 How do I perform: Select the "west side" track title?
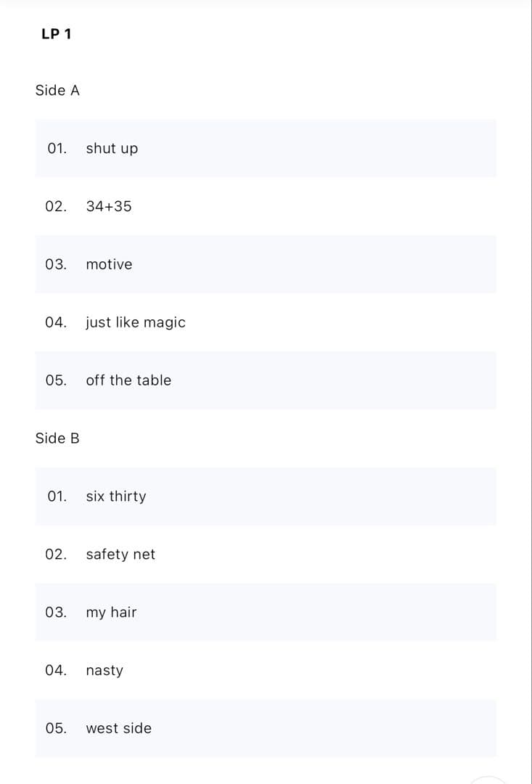(119, 729)
